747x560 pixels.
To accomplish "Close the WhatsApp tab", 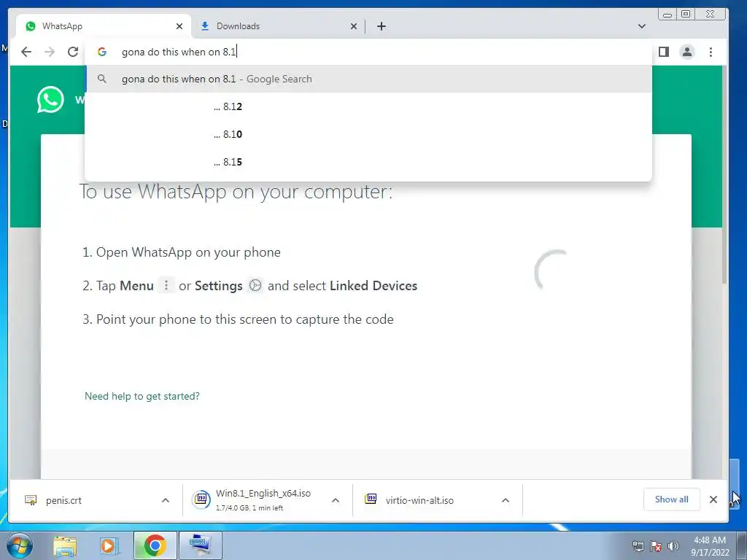I will click(179, 26).
